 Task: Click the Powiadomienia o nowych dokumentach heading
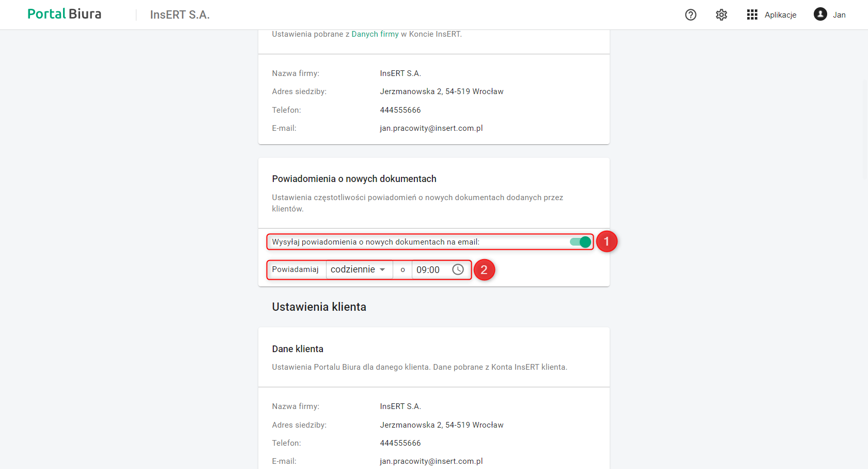point(354,179)
